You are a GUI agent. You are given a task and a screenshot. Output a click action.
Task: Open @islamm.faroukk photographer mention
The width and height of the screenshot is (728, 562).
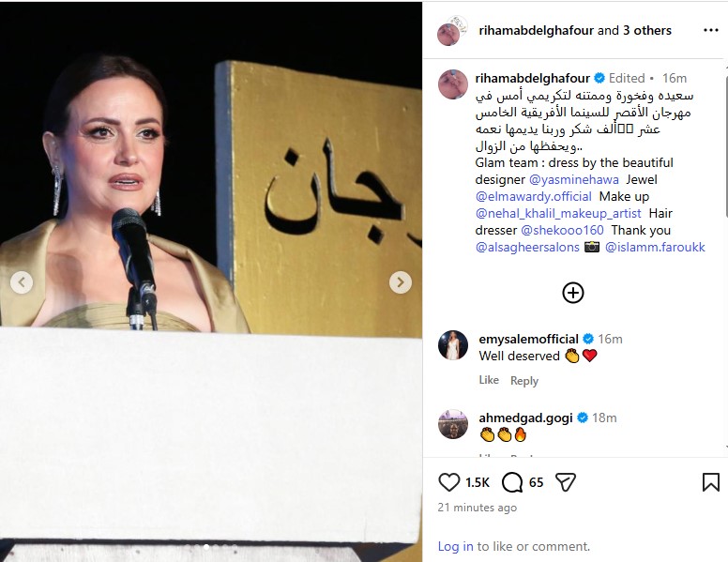coord(655,247)
